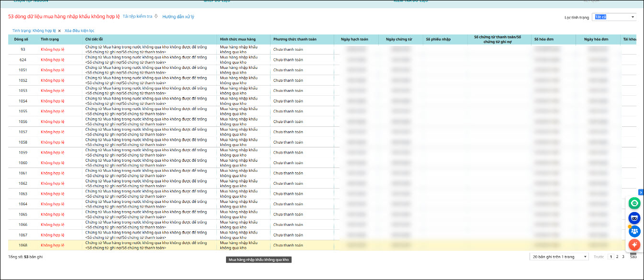Open the dark blue robot assistant icon
The height and width of the screenshot is (280, 644).
[x=634, y=218]
